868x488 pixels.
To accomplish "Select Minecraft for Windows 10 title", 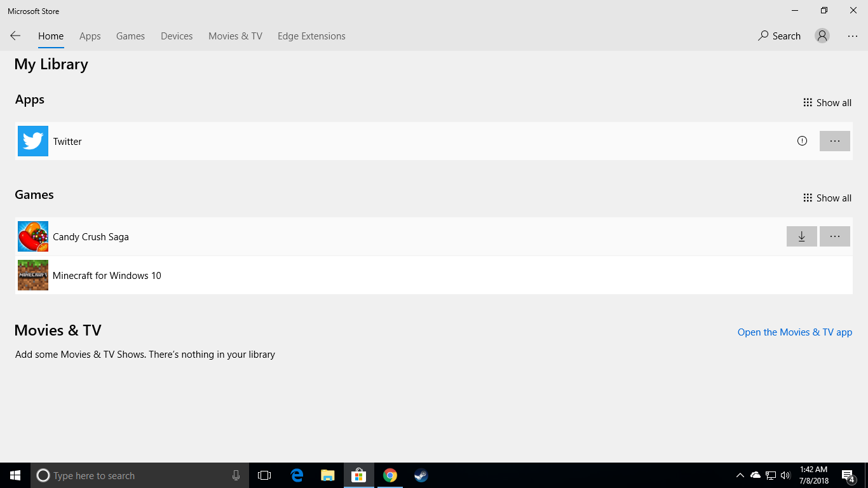I will pos(107,276).
